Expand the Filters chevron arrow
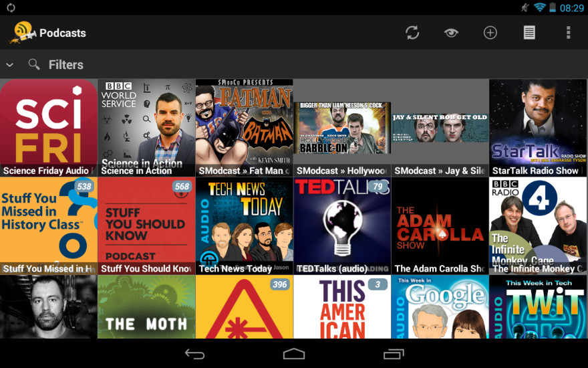588x368 pixels. click(10, 65)
